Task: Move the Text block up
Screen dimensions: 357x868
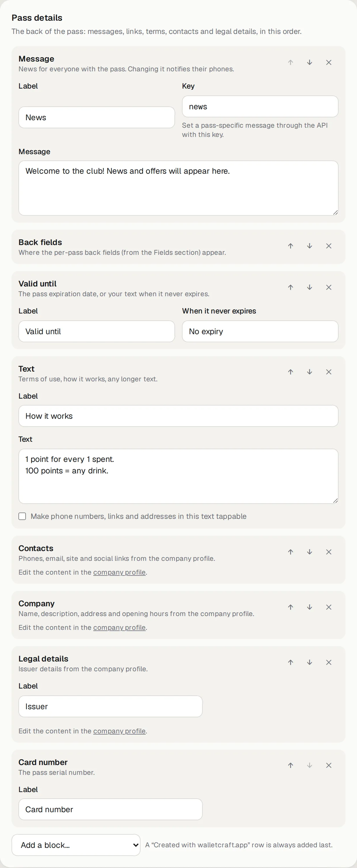Action: click(290, 372)
